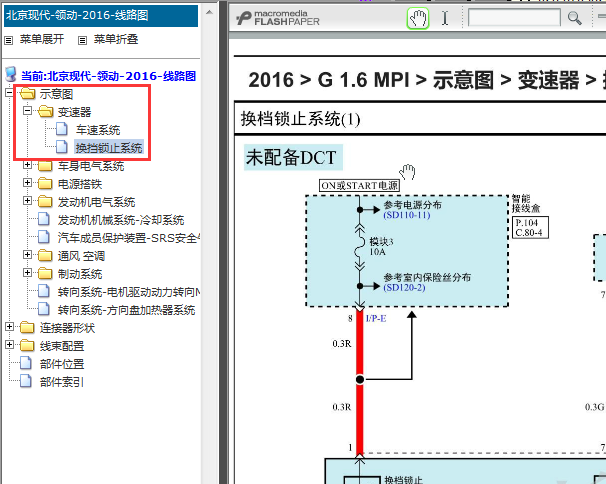The image size is (606, 484).
Task: Click the 车身电气系统 folder icon
Action: click(45, 166)
